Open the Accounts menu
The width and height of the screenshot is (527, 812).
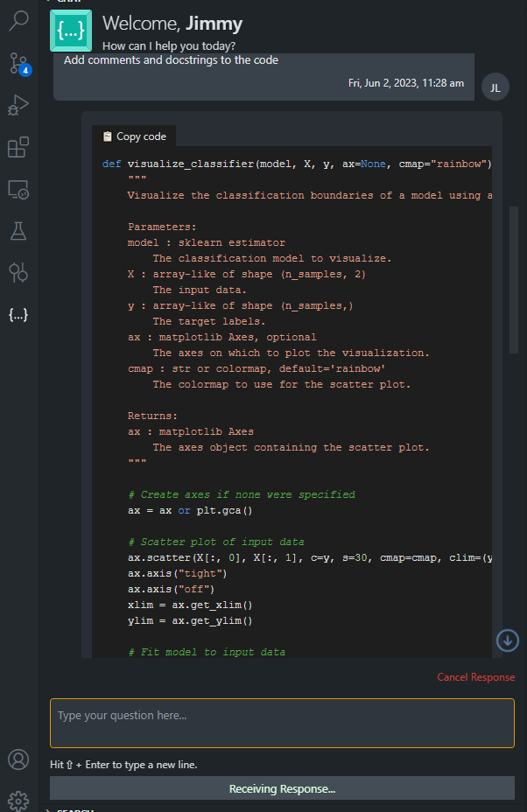tap(18, 759)
